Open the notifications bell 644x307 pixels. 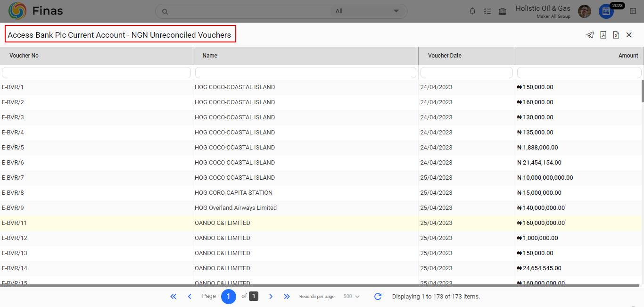point(472,11)
